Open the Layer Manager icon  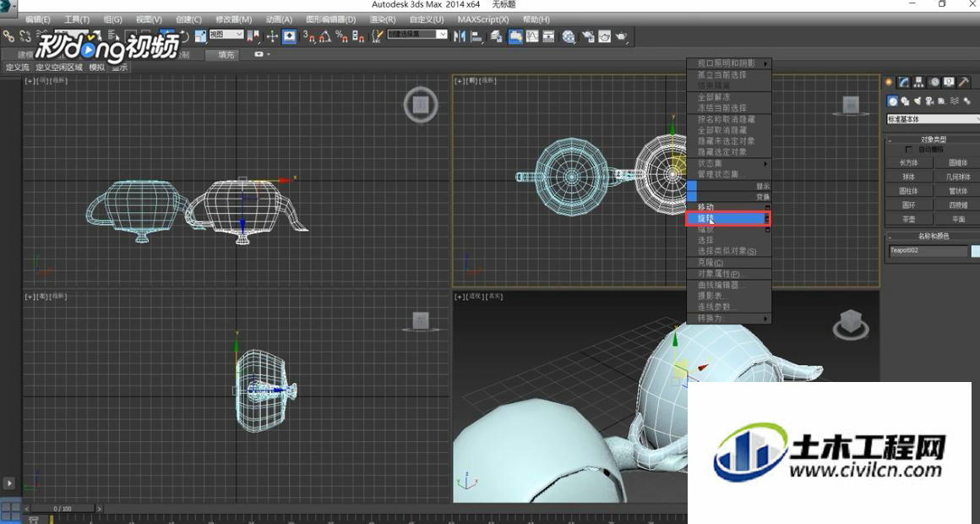coord(497,36)
